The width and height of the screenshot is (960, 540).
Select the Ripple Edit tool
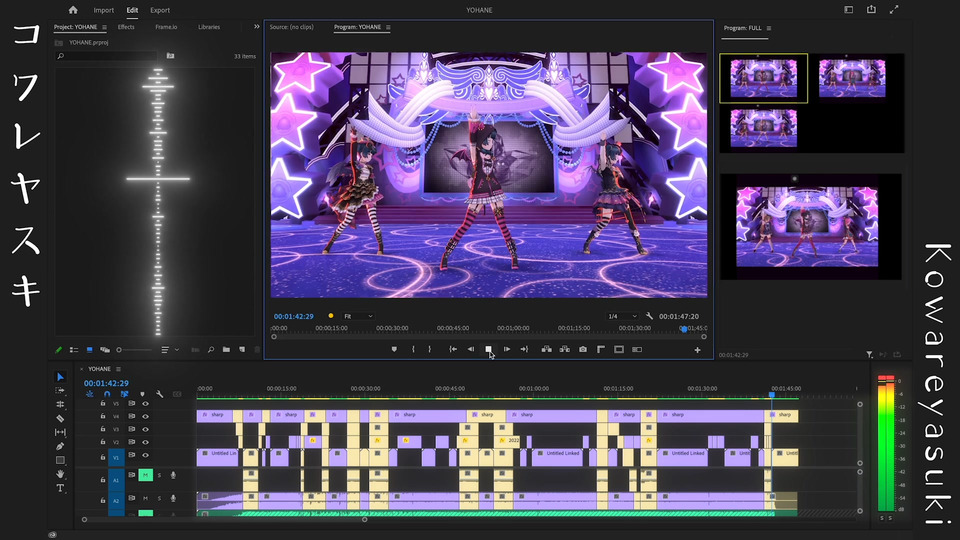pyautogui.click(x=60, y=405)
